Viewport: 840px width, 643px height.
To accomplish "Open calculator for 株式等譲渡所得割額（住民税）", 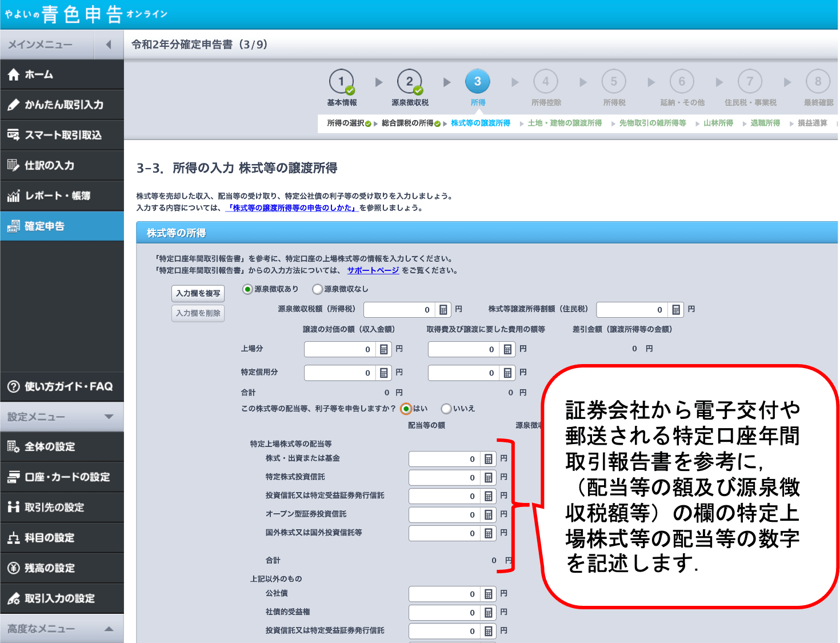I will (676, 310).
